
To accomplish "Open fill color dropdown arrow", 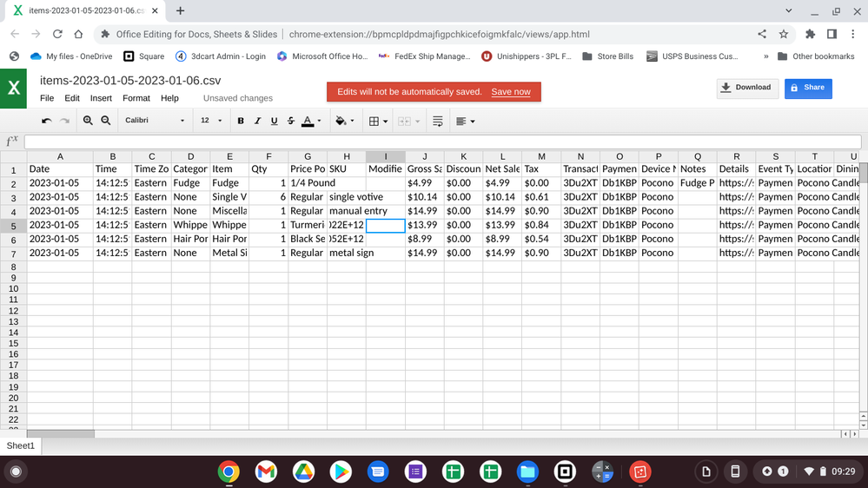I will coord(352,122).
